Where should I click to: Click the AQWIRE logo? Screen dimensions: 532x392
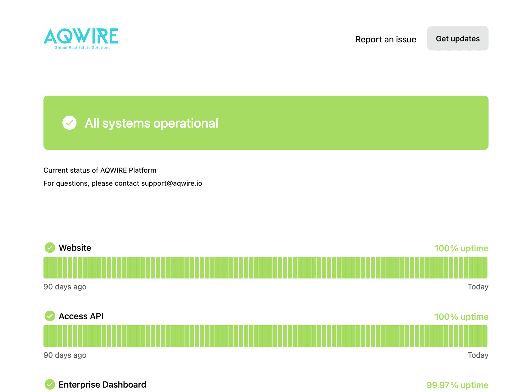click(x=81, y=39)
